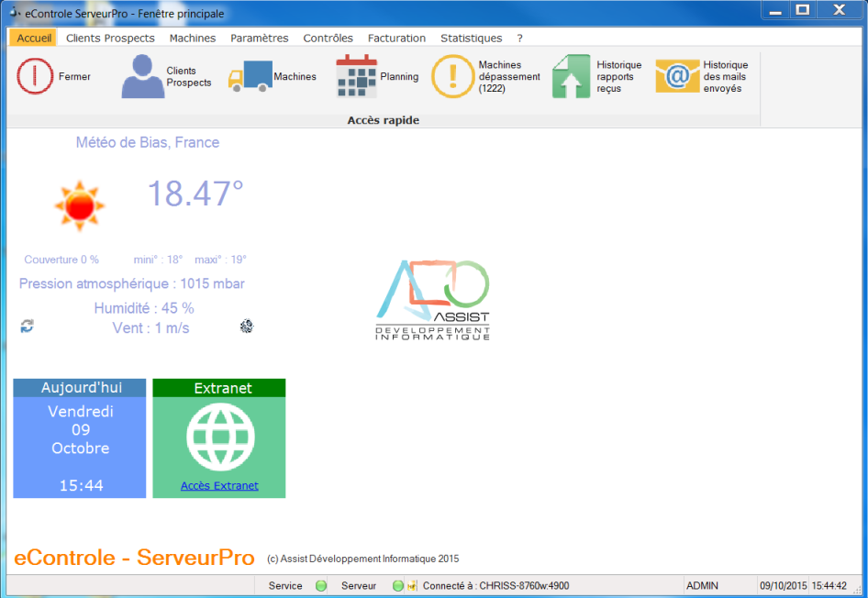Click the application icon in title bar
Screen dimensions: 868x598
(x=15, y=12)
